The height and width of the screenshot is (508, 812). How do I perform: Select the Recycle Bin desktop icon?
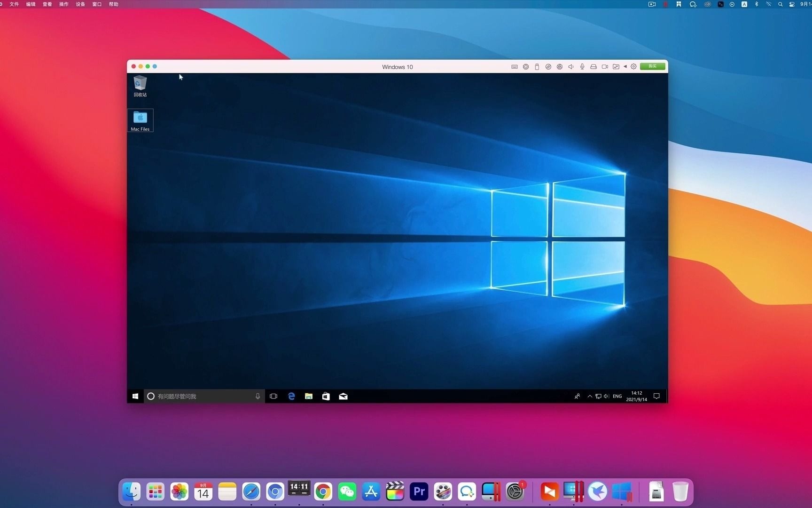coord(140,87)
